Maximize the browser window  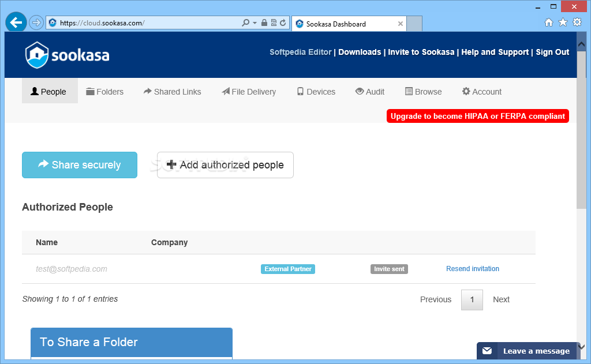click(553, 6)
